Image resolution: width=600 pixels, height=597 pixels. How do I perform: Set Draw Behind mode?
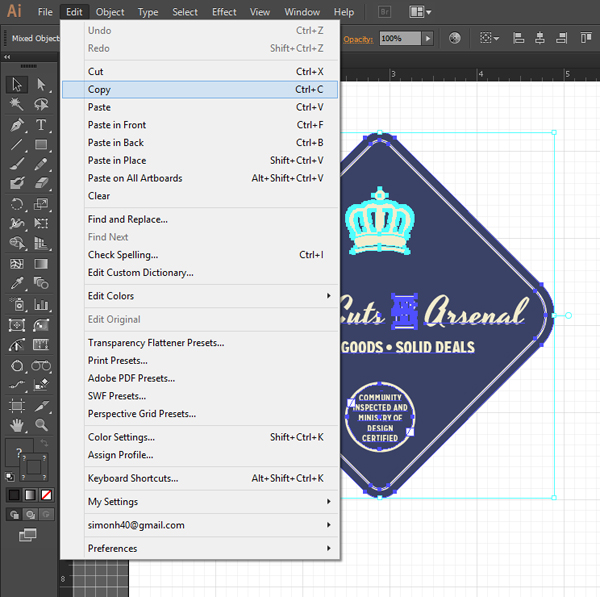30,515
